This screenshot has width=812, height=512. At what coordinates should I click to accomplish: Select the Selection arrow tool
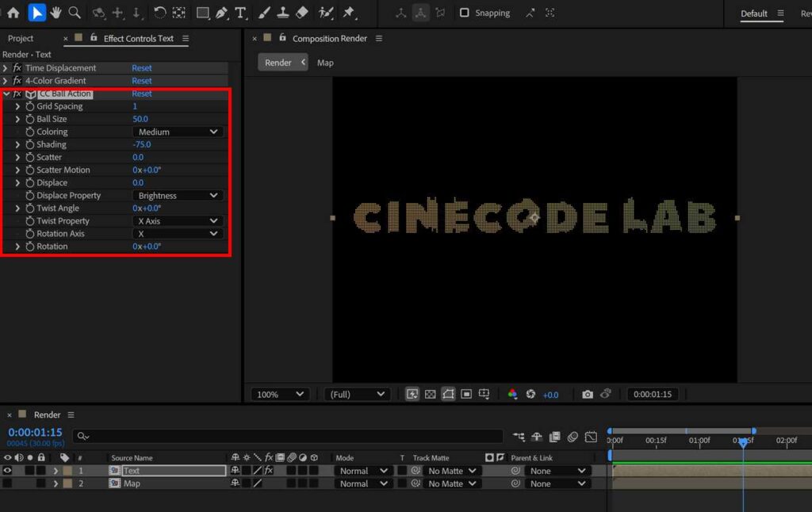pos(36,13)
